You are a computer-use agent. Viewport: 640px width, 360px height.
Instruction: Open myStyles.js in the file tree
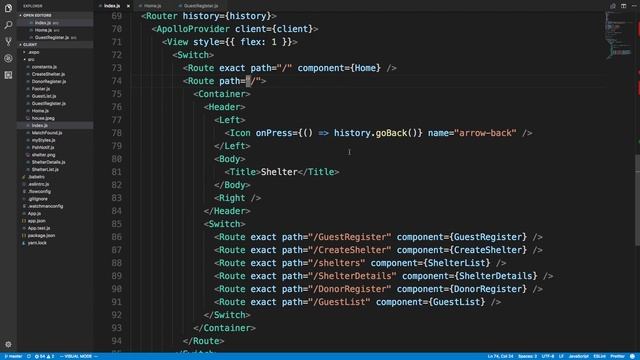[43, 140]
